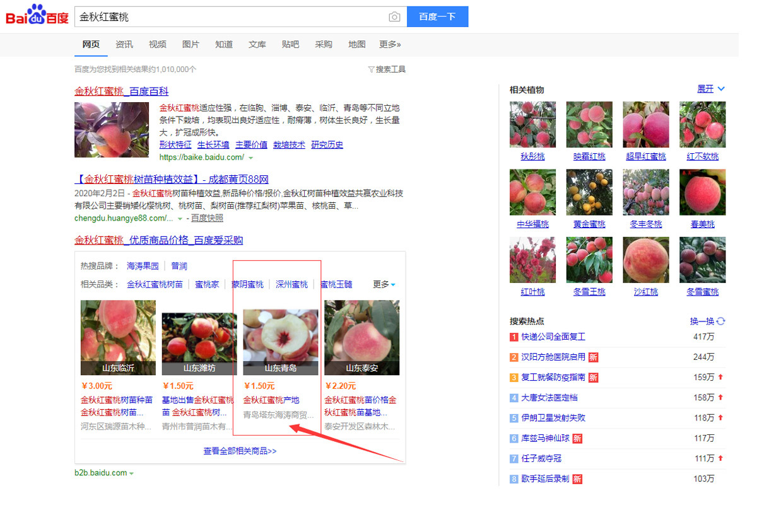Expand dropdown arrow beside b2b.baidu.com URL
757x532 pixels.
point(132,473)
